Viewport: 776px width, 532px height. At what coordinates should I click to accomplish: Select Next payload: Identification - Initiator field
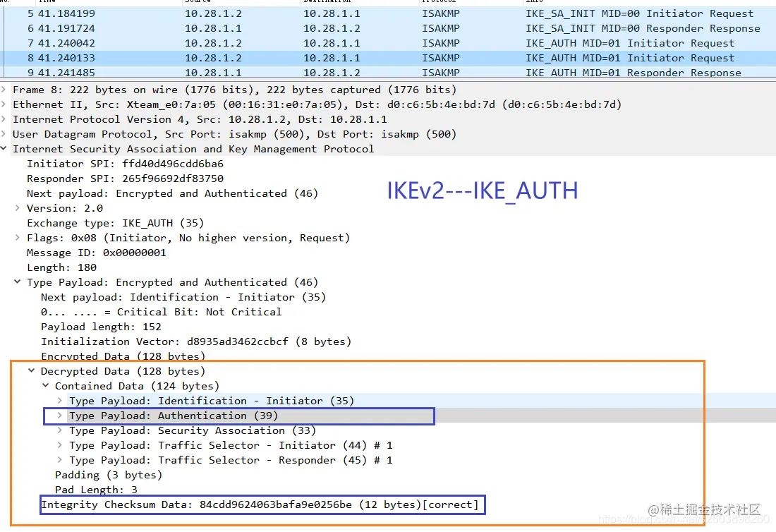tap(183, 298)
